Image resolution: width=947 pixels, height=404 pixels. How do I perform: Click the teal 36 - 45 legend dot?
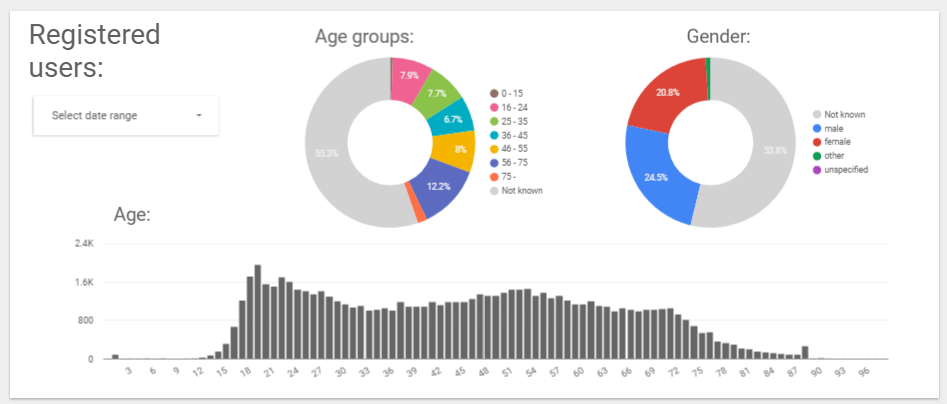click(493, 135)
